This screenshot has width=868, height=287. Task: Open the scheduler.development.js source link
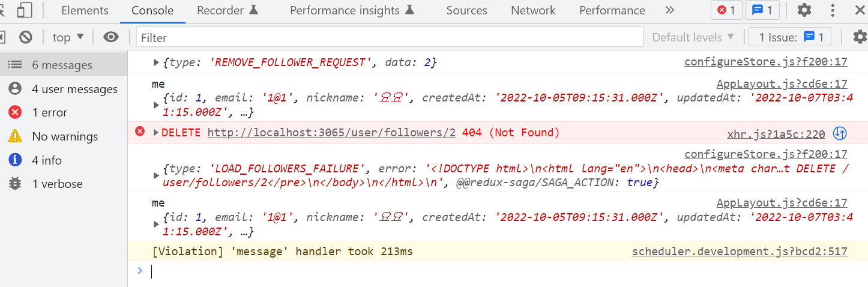(x=740, y=252)
